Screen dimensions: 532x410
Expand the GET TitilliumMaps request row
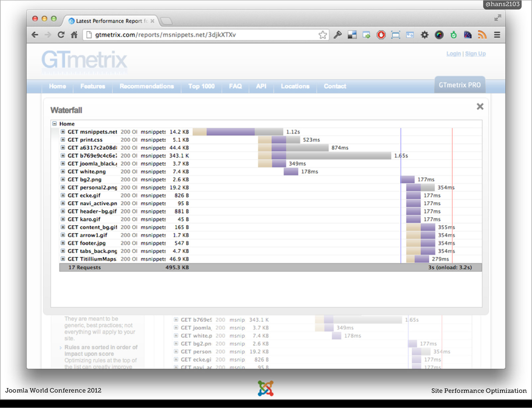(x=63, y=259)
